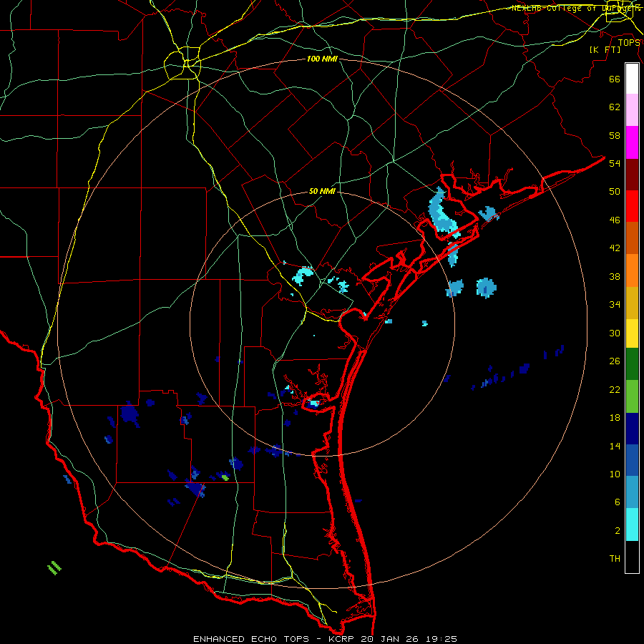The width and height of the screenshot is (644, 644).
Task: Click the 100 NMI range ring label
Action: pyautogui.click(x=322, y=59)
